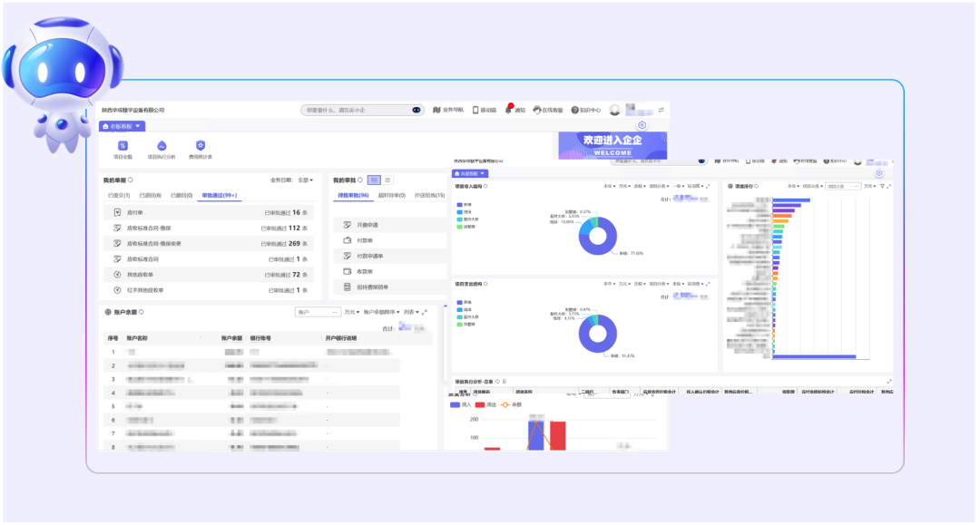
Task: Open 知识中心 help icon
Action: coord(575,110)
